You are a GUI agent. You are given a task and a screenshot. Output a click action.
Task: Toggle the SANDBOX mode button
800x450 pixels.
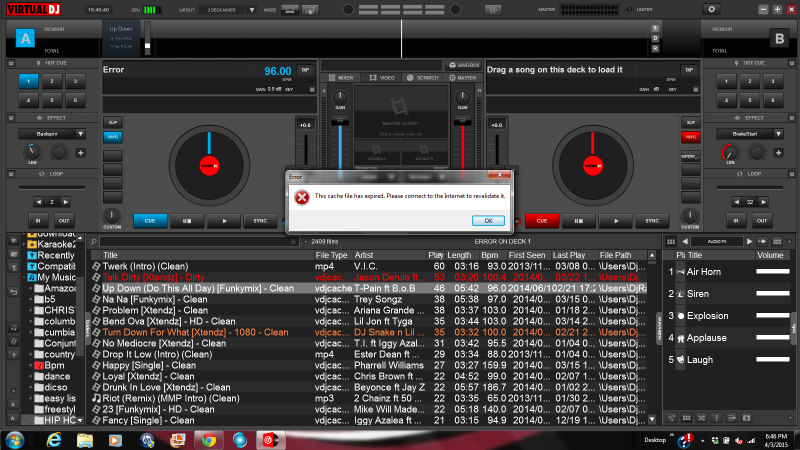click(464, 65)
